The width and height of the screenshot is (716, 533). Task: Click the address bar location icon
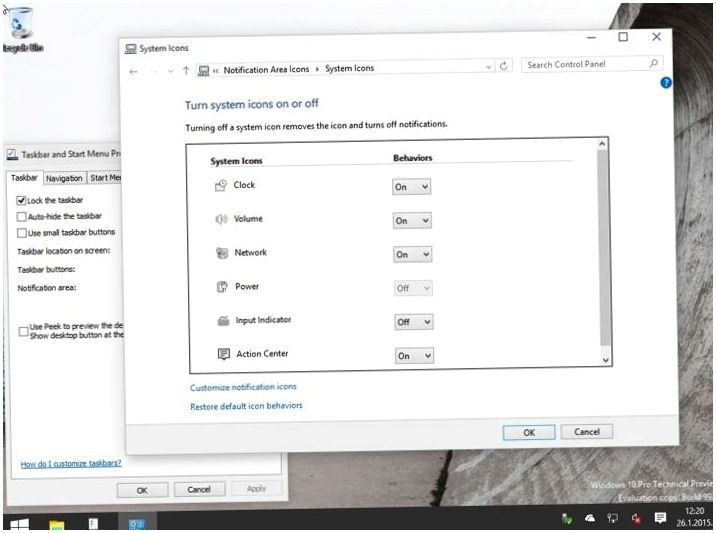click(204, 71)
